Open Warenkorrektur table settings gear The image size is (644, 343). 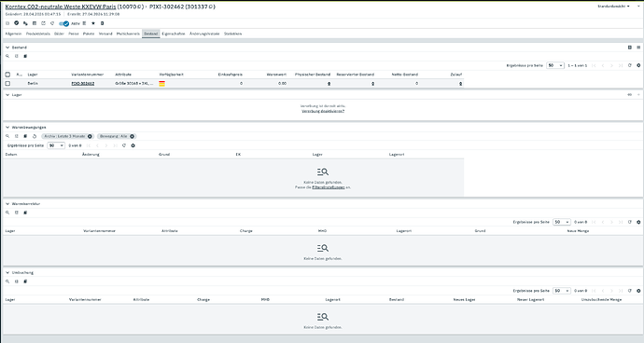638,222
